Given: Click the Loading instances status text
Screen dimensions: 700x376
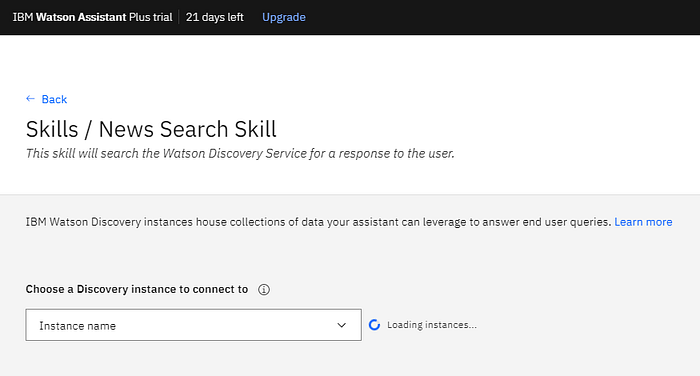Looking at the screenshot, I should tap(432, 325).
